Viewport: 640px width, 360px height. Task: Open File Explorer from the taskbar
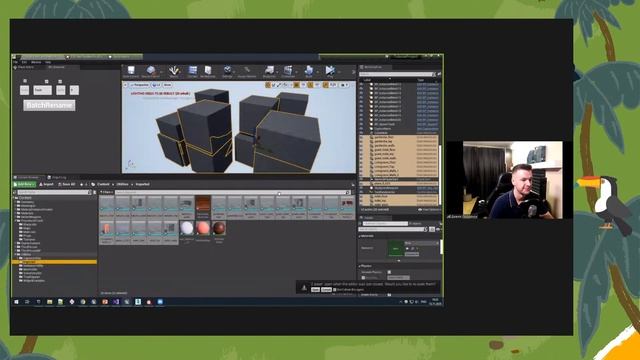click(49, 302)
